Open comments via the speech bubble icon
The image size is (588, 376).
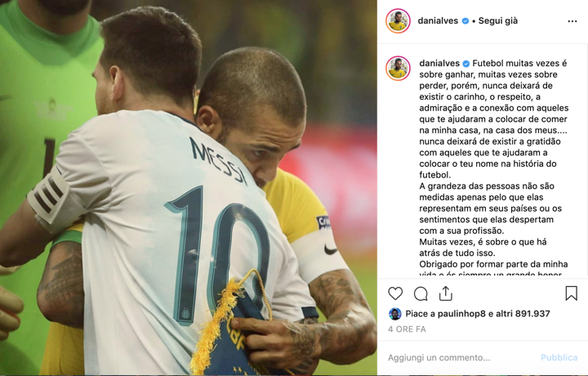click(x=421, y=293)
